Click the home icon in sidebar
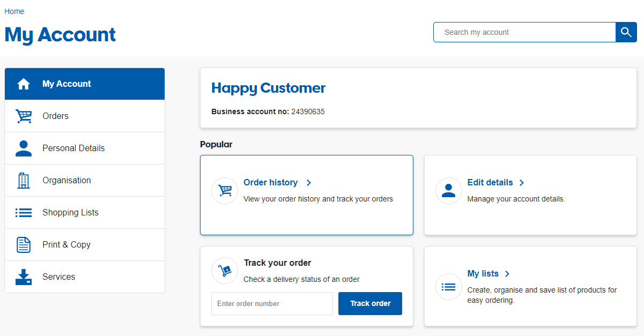Image resolution: width=644 pixels, height=336 pixels. [24, 84]
